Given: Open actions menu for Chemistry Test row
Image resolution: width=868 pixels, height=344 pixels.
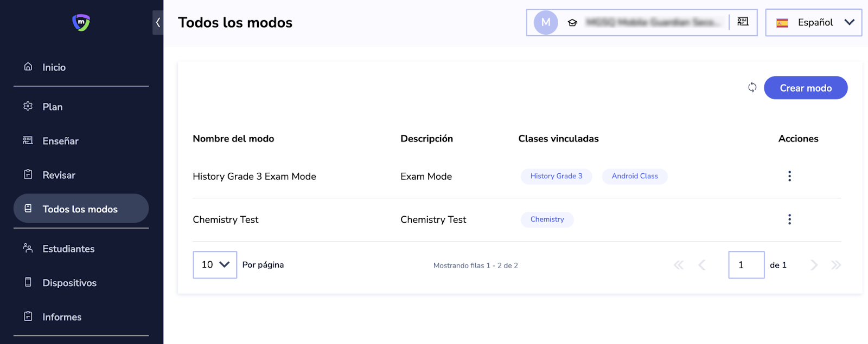Looking at the screenshot, I should coord(789,219).
